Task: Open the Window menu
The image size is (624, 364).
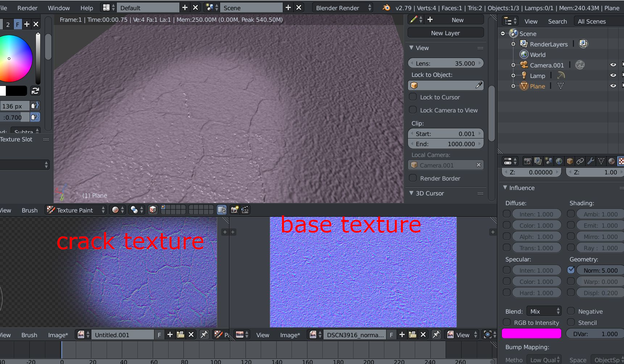Action: 59,8
